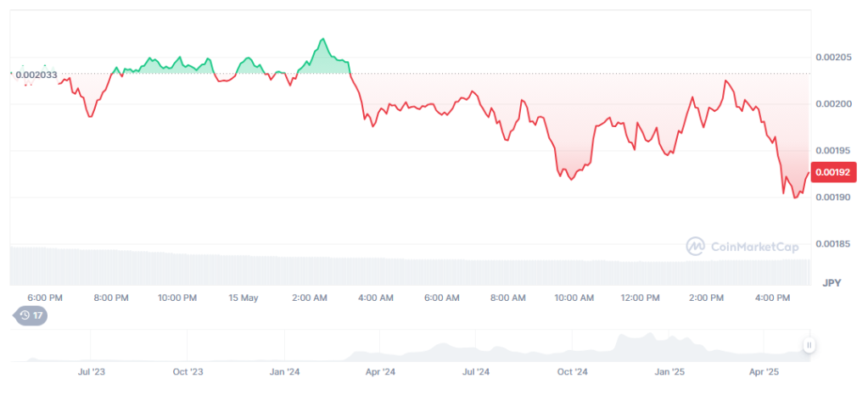Select Oct '24 on the overview timeline
This screenshot has width=868, height=395.
point(572,372)
